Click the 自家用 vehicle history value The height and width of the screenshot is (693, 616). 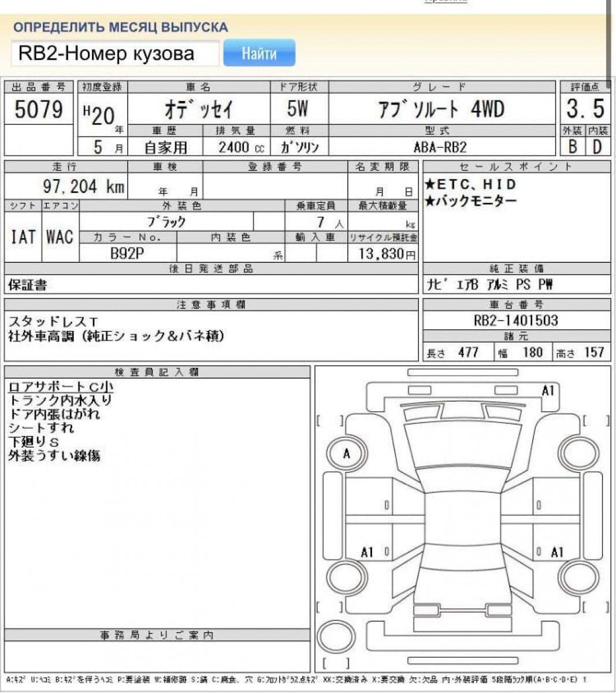point(165,147)
